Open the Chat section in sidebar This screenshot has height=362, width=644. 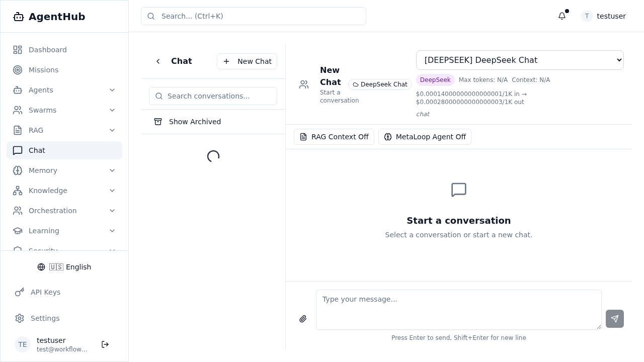tap(37, 150)
